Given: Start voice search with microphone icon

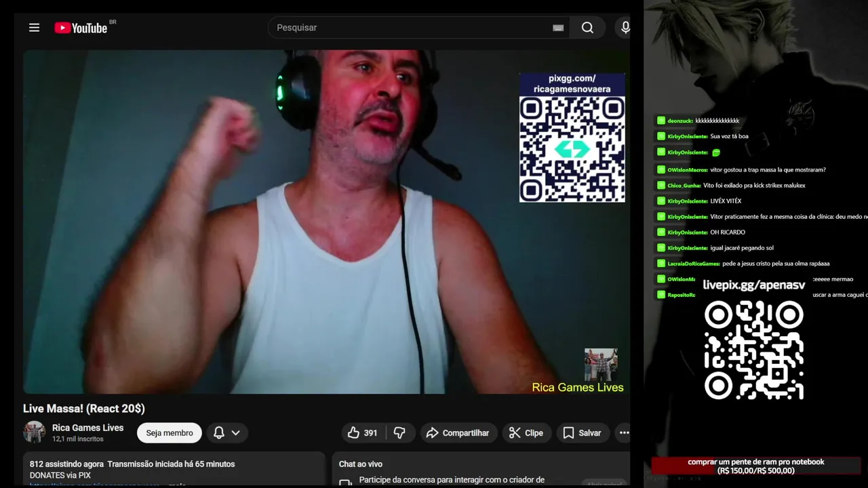Looking at the screenshot, I should point(625,28).
